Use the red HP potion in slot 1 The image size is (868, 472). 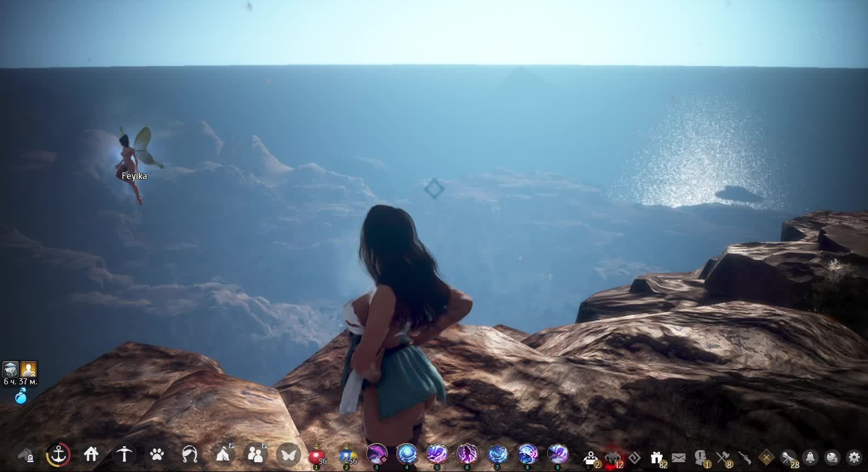click(316, 456)
